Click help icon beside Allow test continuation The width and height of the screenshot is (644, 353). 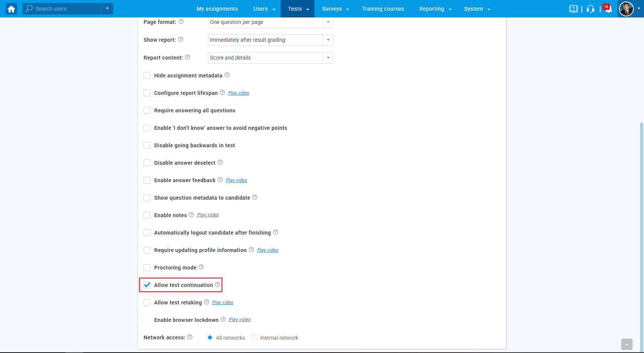218,285
